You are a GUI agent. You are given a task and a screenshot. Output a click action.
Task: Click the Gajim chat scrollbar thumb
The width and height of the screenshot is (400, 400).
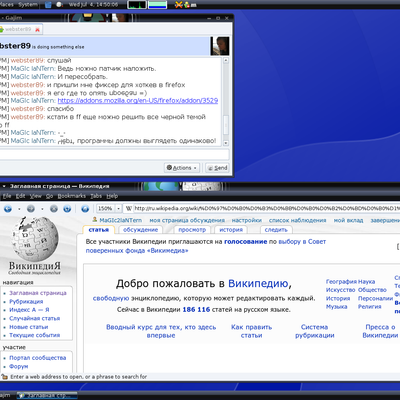(x=226, y=126)
